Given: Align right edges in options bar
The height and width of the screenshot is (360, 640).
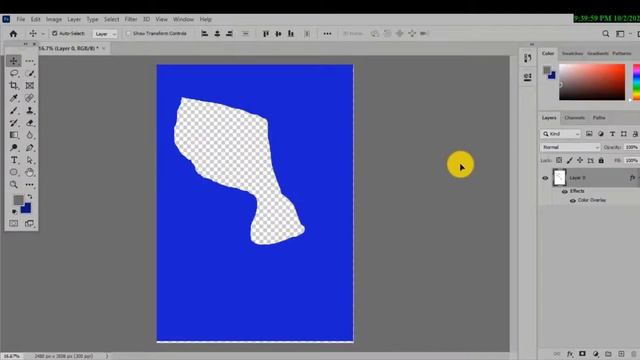Looking at the screenshot, I should 229,33.
